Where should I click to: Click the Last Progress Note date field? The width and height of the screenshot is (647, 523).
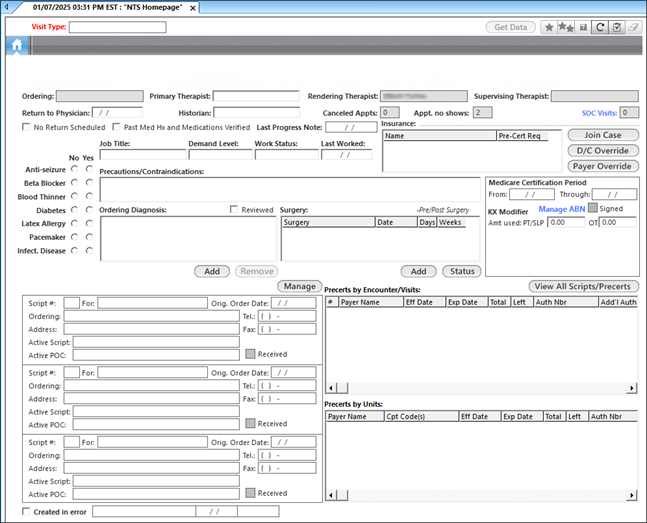[351, 127]
